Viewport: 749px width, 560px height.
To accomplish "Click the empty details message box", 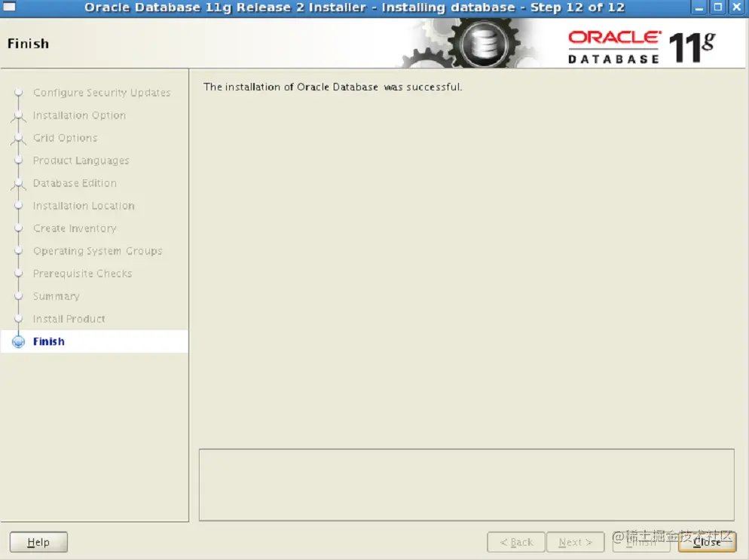I will 466,485.
